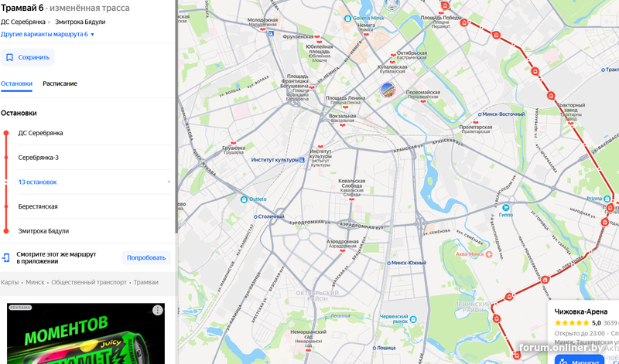The image size is (619, 364).
Task: Open the Карты breadcrumb link
Action: click(10, 282)
